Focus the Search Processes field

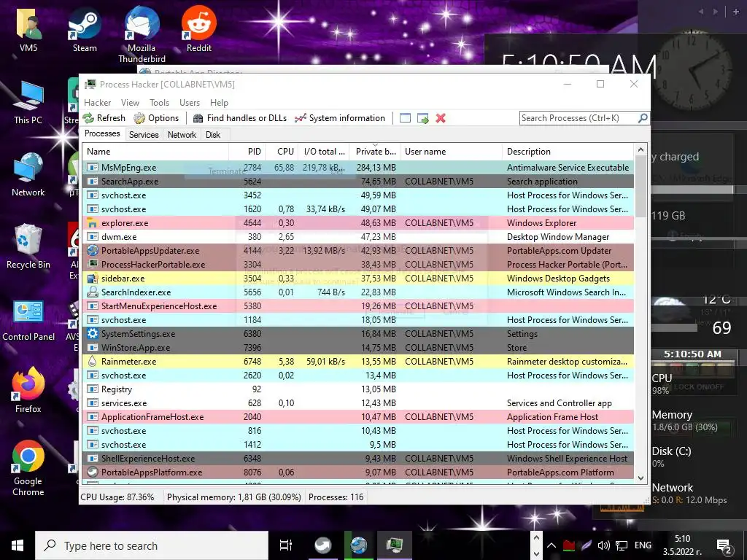[578, 118]
